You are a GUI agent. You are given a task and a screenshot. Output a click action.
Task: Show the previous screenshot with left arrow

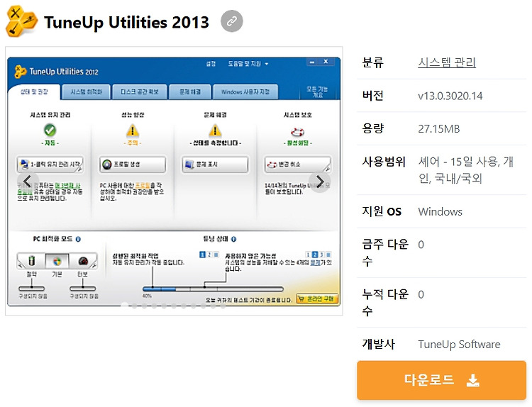click(x=28, y=182)
